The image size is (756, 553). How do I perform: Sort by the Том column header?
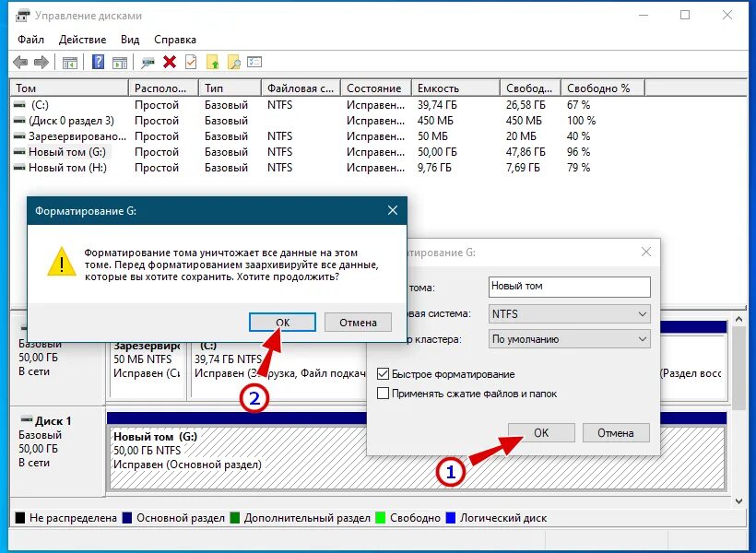point(70,88)
